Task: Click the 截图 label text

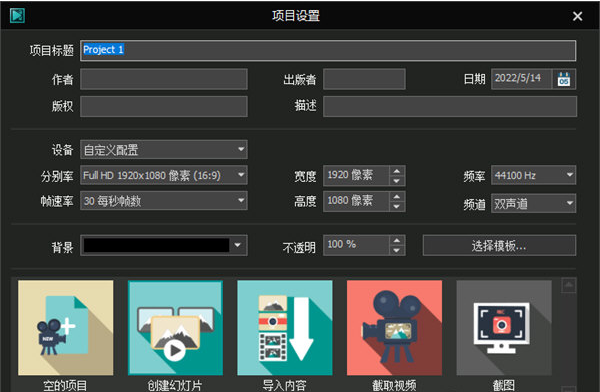Action: point(504,385)
